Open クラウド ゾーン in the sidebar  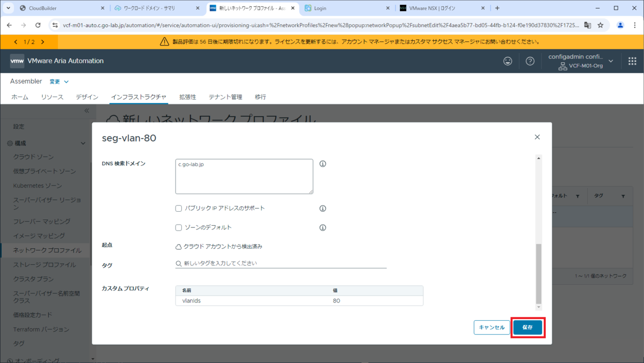[33, 157]
